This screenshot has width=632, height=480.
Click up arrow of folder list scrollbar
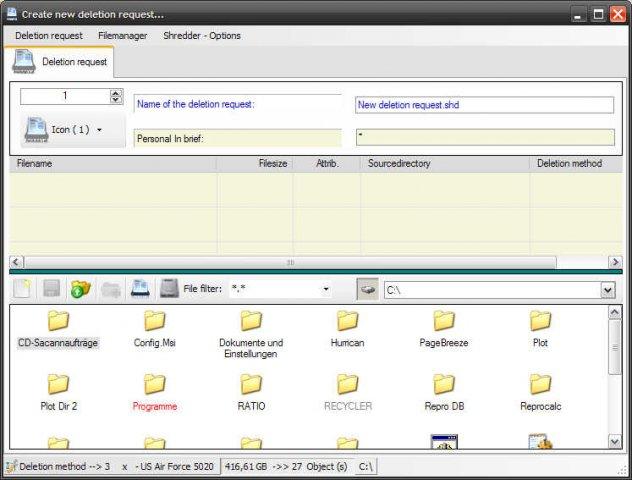tap(615, 312)
